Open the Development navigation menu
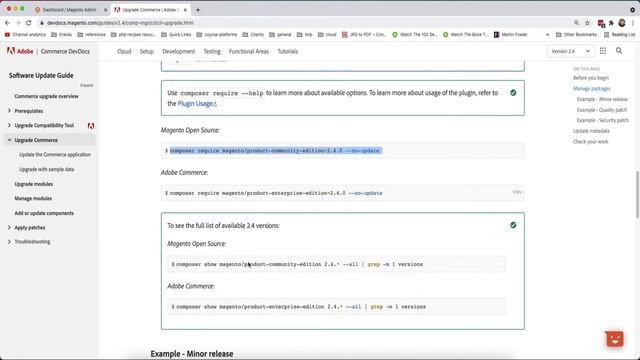Screen dimensions: 640x360 pyautogui.click(x=178, y=51)
